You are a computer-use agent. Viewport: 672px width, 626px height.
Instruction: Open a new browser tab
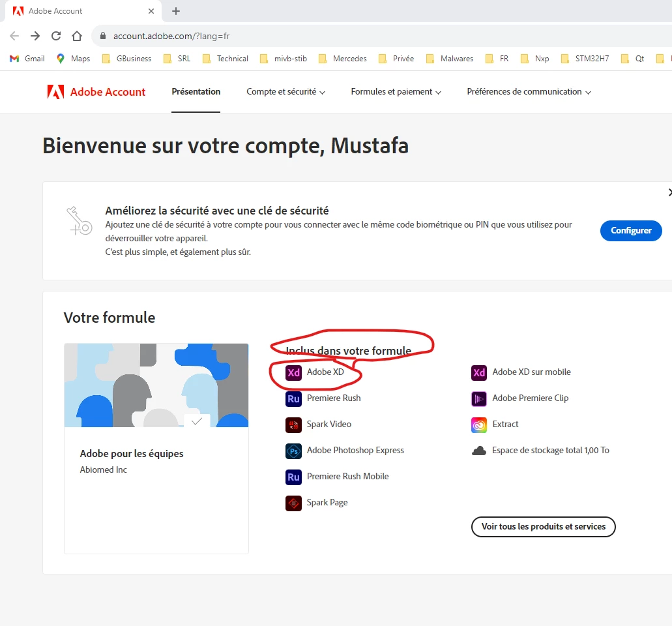click(176, 11)
